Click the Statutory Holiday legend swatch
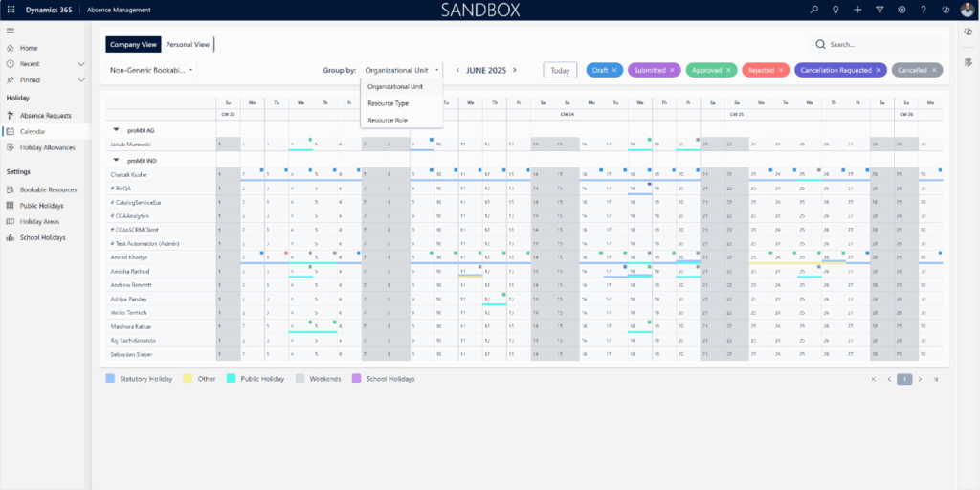This screenshot has width=980, height=490. coord(111,379)
